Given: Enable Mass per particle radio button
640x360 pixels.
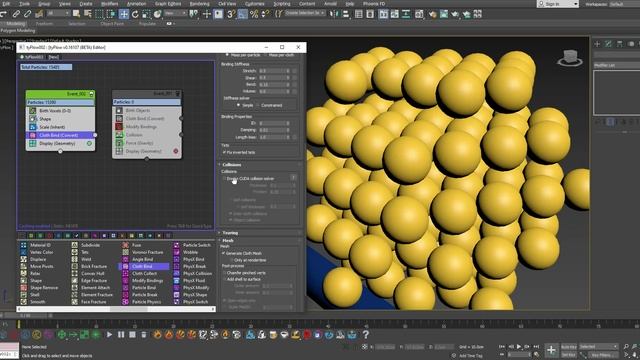Looking at the screenshot, I should [x=227, y=55].
